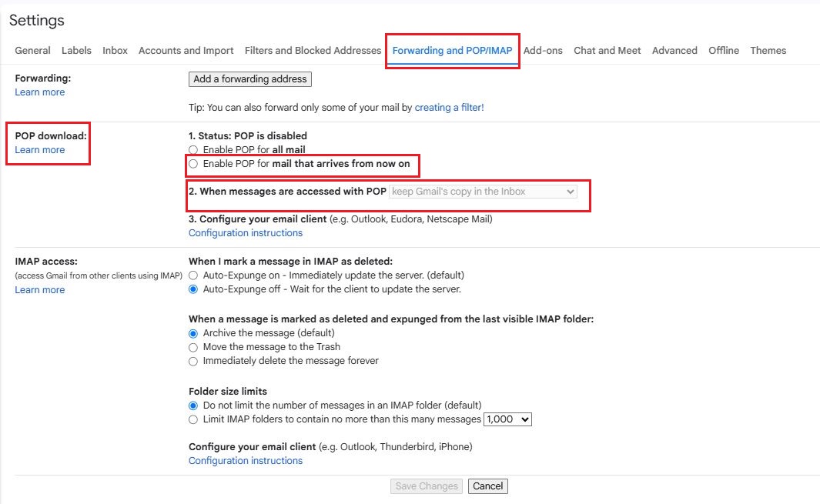Select the Themes tab
The height and width of the screenshot is (504, 820).
(768, 51)
